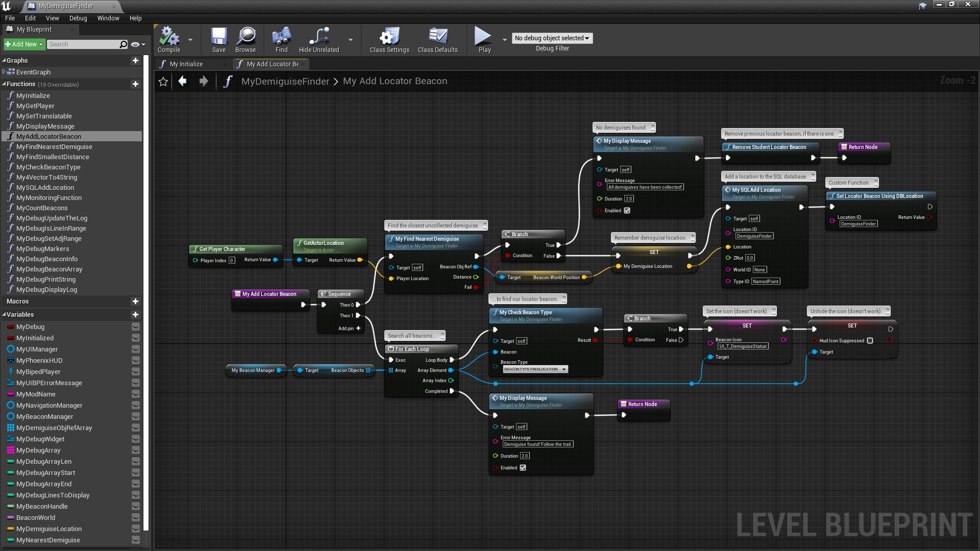Click Add pin plus on Sequence node
The height and width of the screenshot is (551, 980).
click(358, 329)
